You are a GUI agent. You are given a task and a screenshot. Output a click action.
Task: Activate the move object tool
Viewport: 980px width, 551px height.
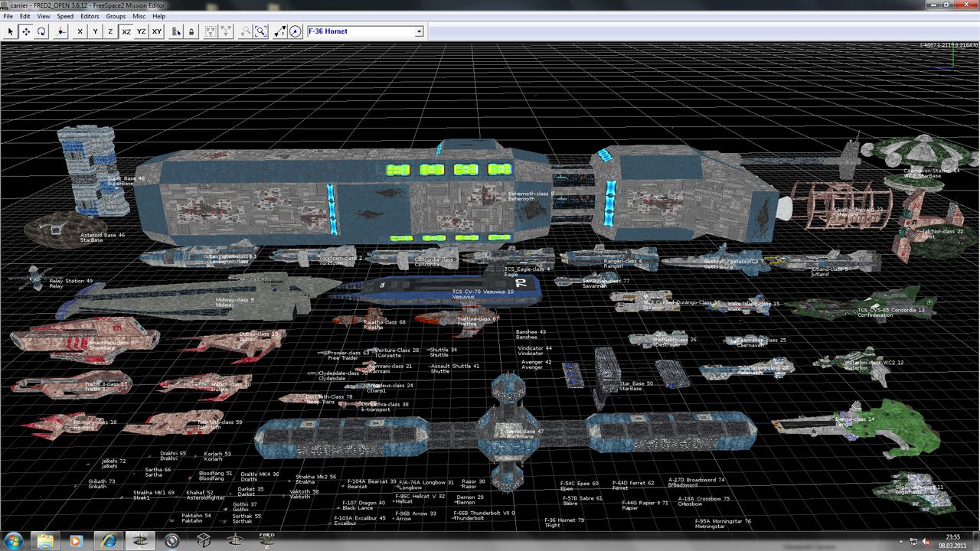(26, 31)
